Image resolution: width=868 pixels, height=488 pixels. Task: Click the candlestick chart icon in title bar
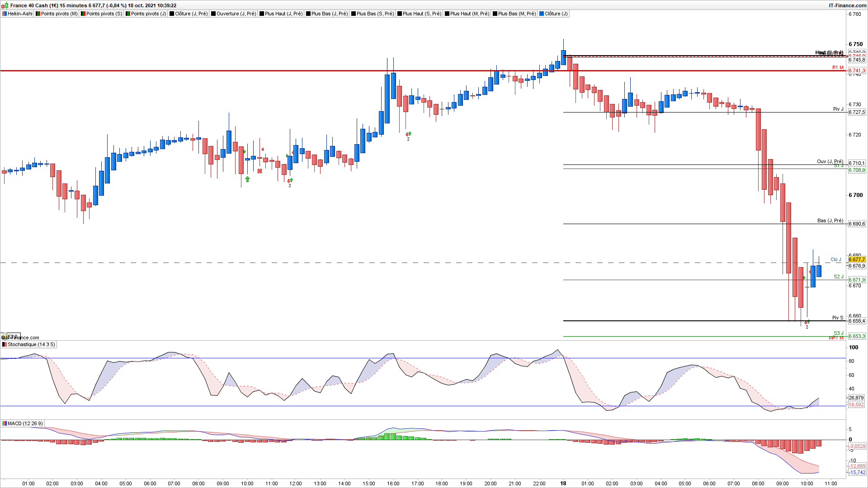click(x=5, y=5)
